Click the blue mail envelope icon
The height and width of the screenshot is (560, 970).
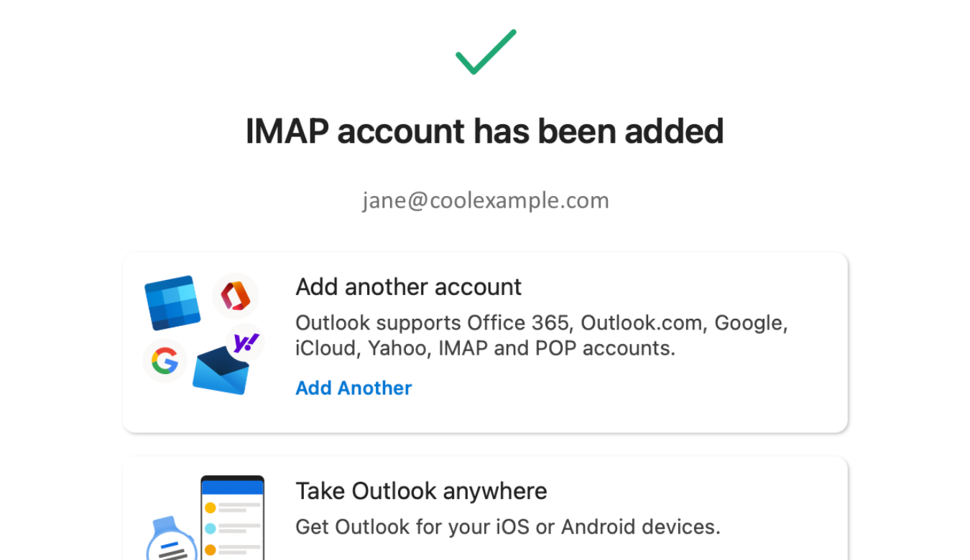(x=221, y=370)
